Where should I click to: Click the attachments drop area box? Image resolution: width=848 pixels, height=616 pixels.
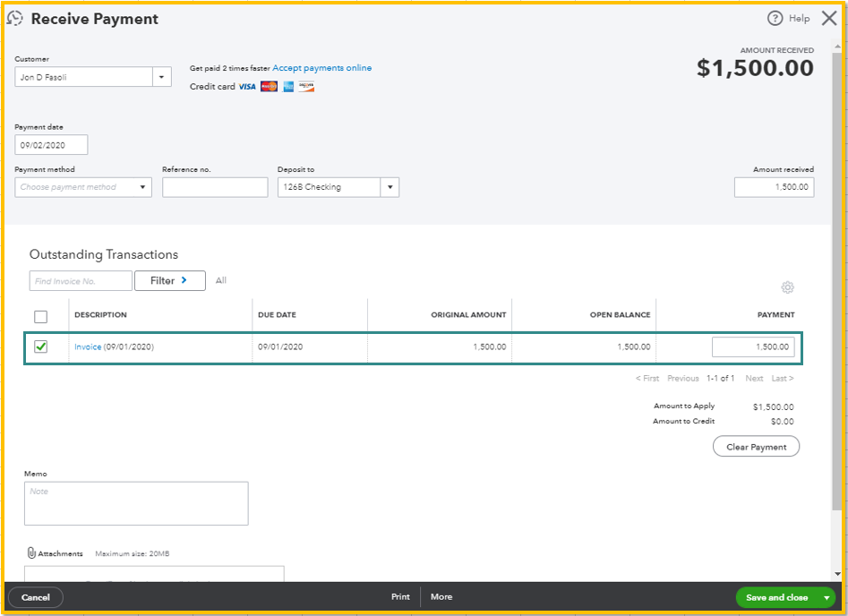point(154,574)
